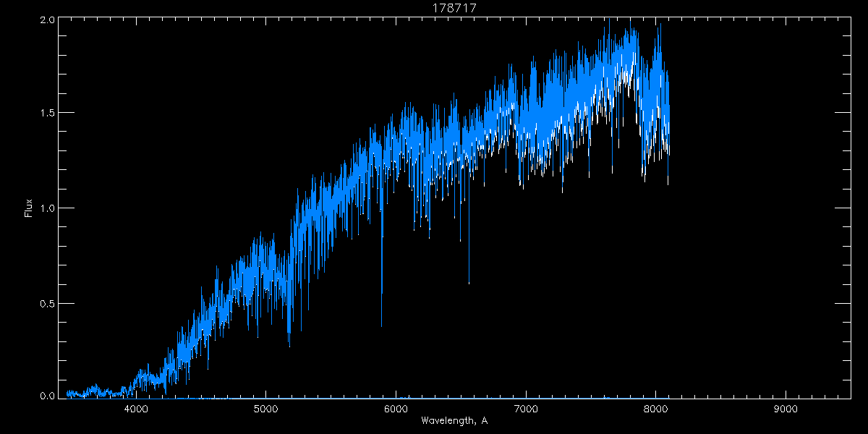Click the 1.5 flux tick label
The image size is (868, 434).
[x=48, y=114]
